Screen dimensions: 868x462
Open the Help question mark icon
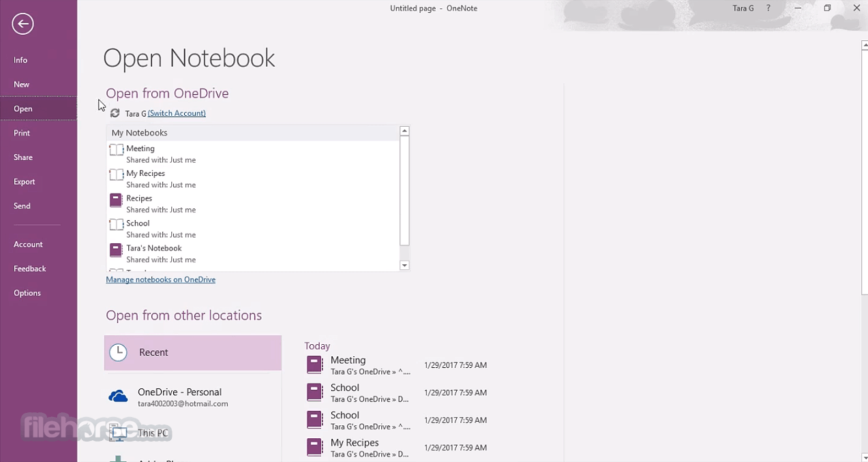pos(768,8)
